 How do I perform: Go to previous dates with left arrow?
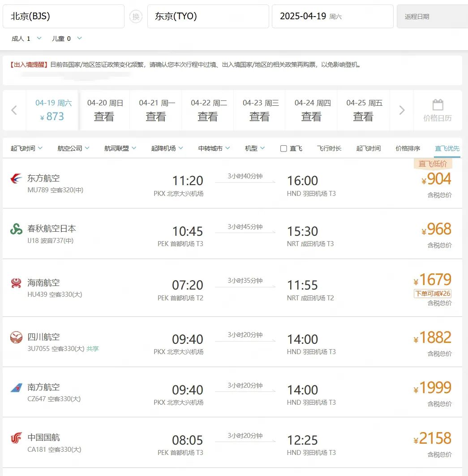[14, 110]
